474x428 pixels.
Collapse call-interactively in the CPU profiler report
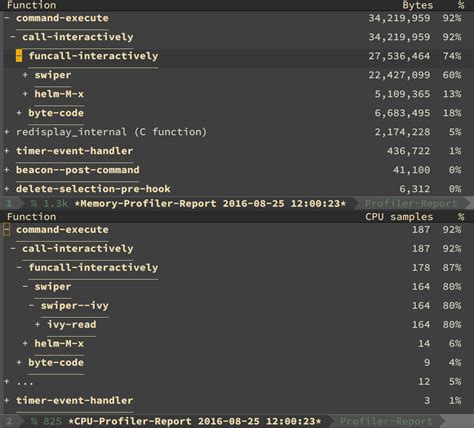pos(13,249)
